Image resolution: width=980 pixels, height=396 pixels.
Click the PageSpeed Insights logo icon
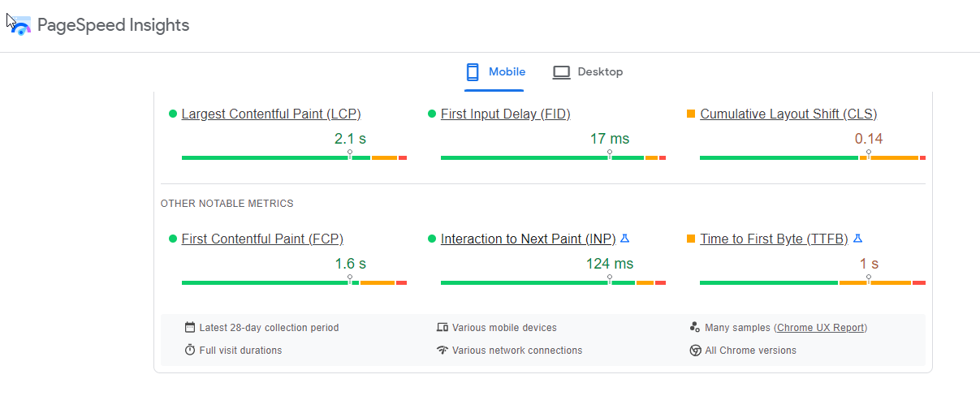[x=19, y=25]
